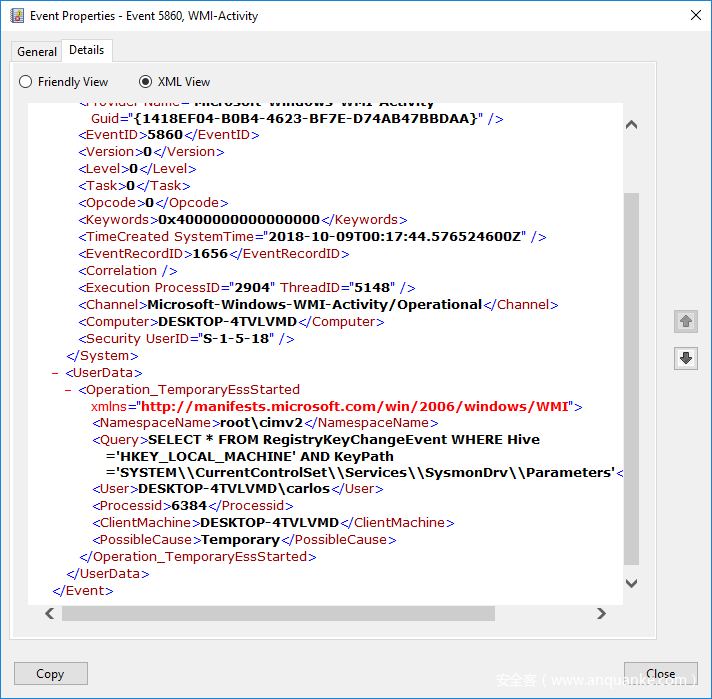Click the manifests.microsoft.com xmlns URL
This screenshot has height=699, width=712.
click(354, 407)
